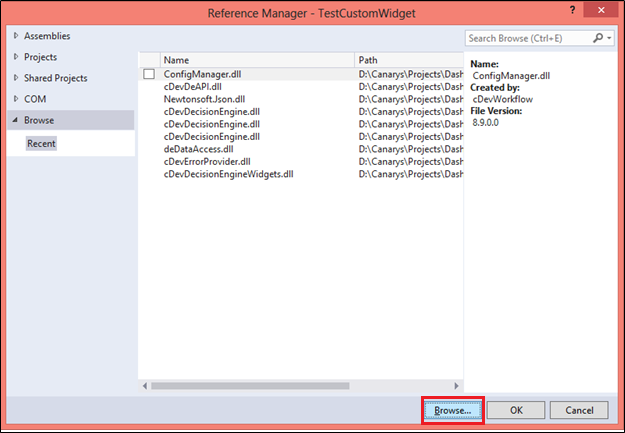Select the COM category
The image size is (625, 433).
[x=35, y=99]
